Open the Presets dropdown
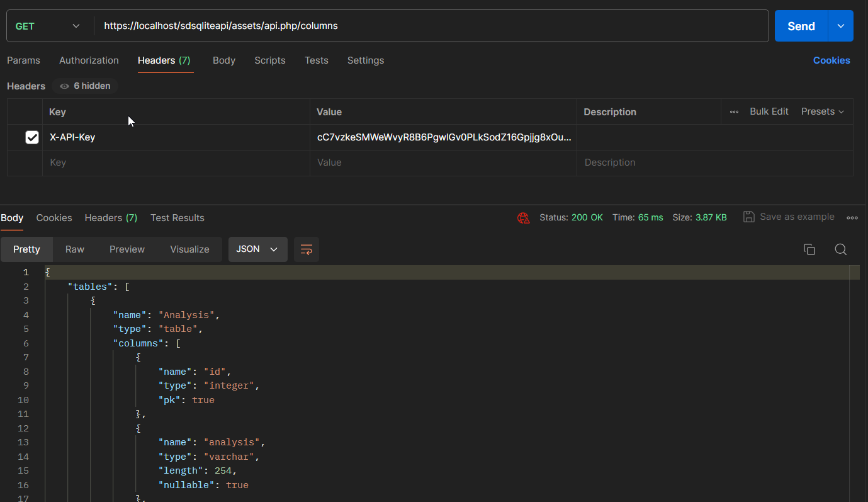This screenshot has width=868, height=502. point(822,111)
